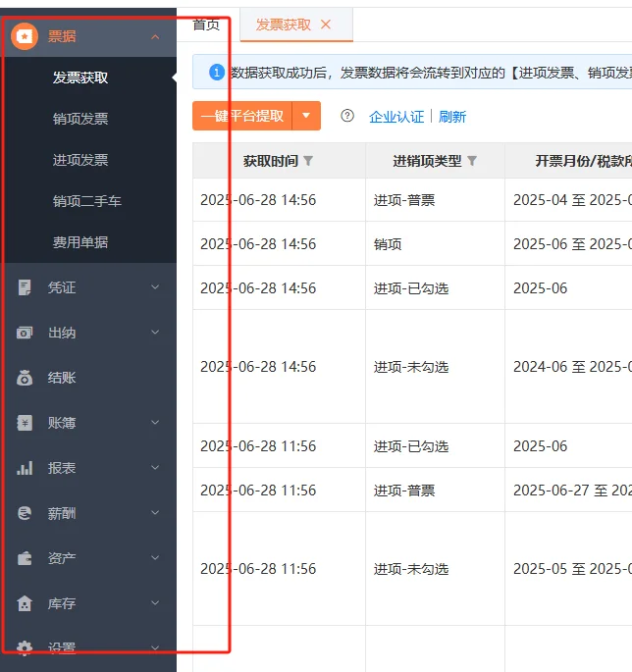Screen dimensions: 632x672
Task: Expand the 资产 menu chevron
Action: click(x=155, y=557)
